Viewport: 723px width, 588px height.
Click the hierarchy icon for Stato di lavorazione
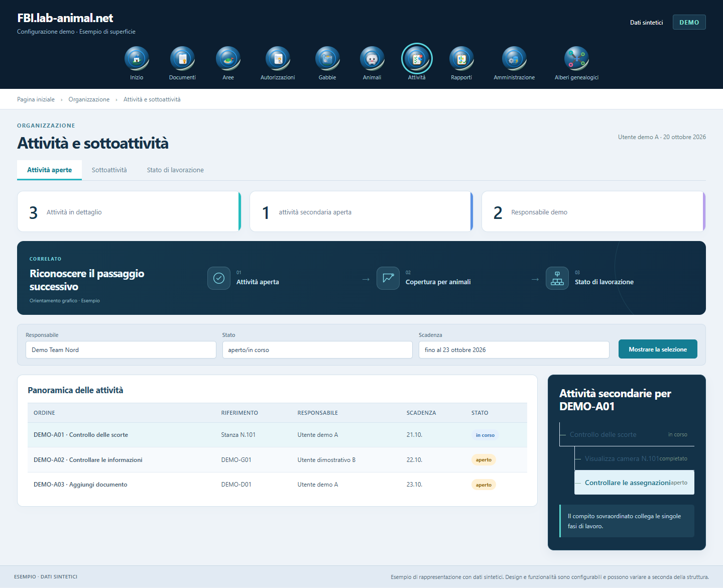point(557,278)
